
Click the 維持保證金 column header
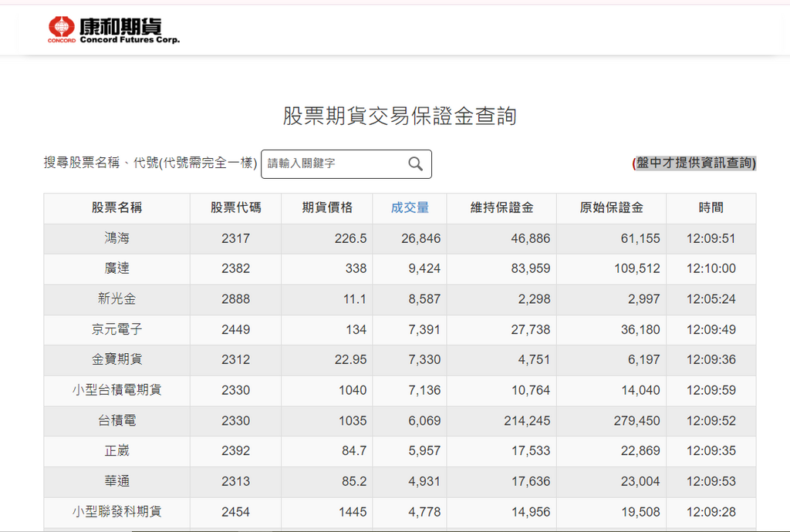pyautogui.click(x=501, y=207)
